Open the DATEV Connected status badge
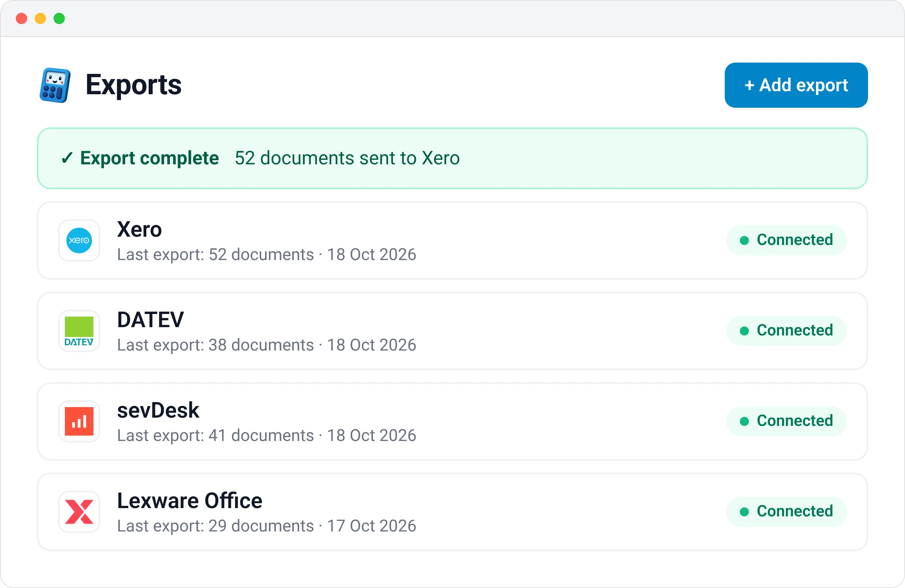 (x=786, y=331)
